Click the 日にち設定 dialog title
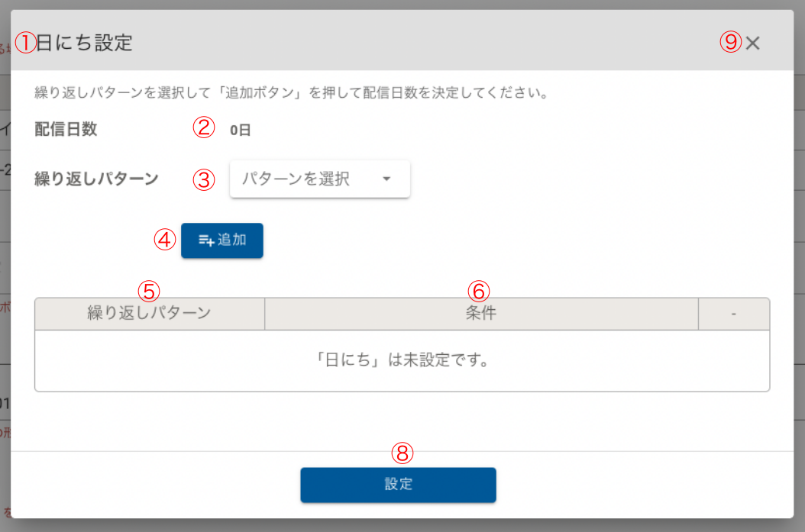 [x=85, y=43]
